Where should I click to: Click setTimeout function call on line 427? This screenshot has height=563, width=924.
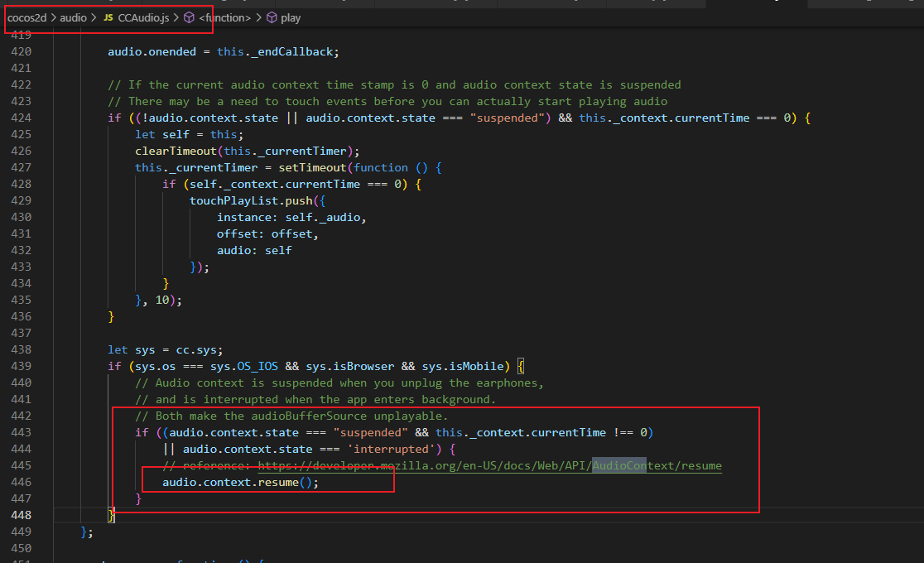312,167
